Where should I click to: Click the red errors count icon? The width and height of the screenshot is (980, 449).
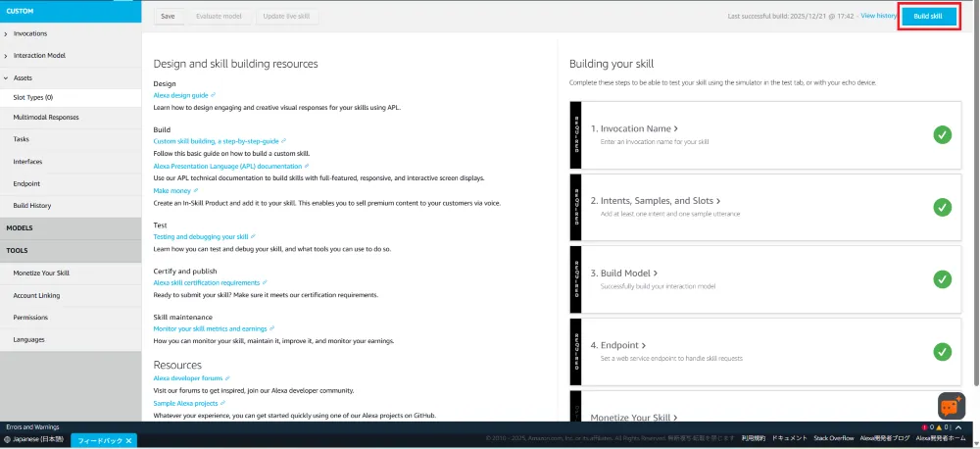pyautogui.click(x=924, y=427)
